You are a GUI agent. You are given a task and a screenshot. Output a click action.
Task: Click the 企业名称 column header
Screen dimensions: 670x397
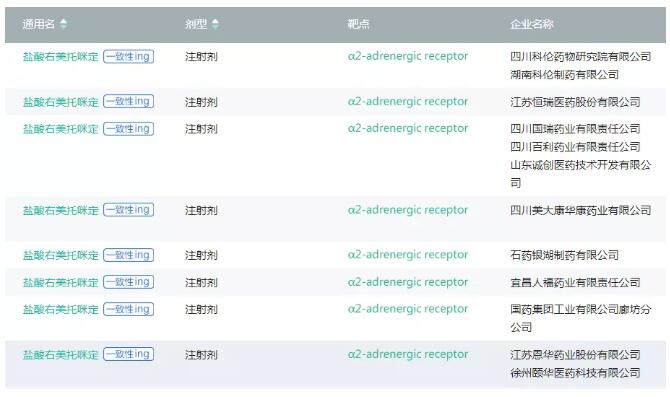(x=532, y=24)
